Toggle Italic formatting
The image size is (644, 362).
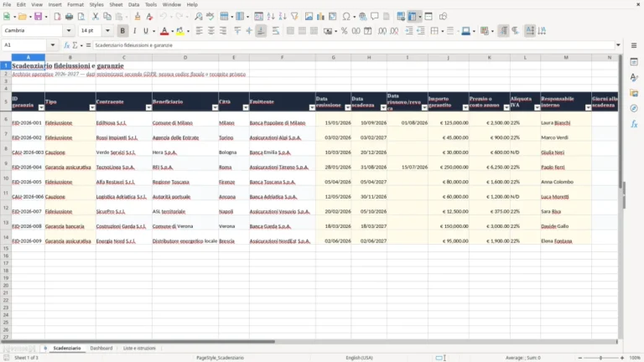[134, 31]
